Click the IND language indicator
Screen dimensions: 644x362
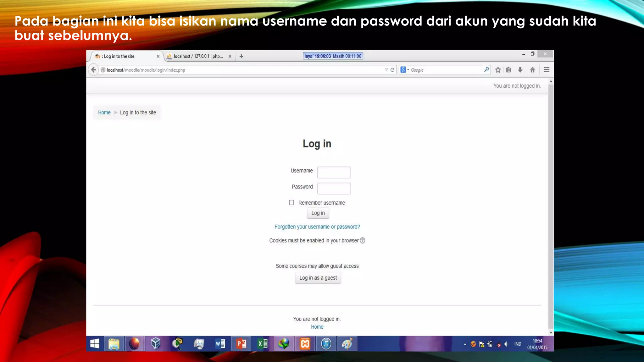point(518,344)
